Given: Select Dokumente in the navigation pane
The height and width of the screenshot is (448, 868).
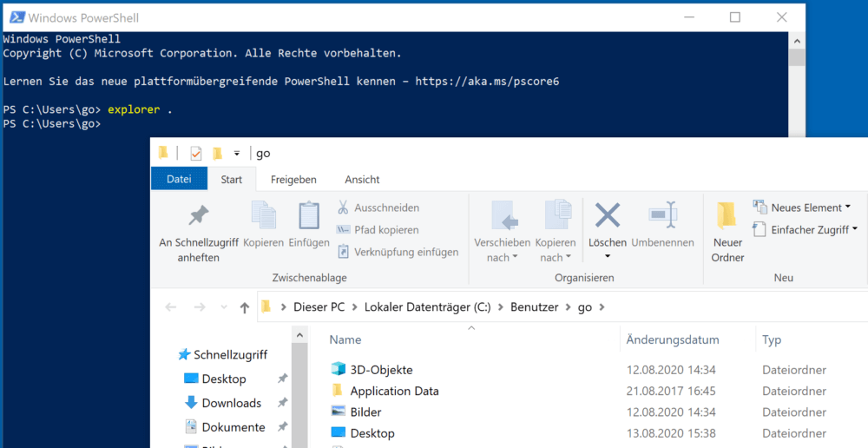Looking at the screenshot, I should [225, 427].
